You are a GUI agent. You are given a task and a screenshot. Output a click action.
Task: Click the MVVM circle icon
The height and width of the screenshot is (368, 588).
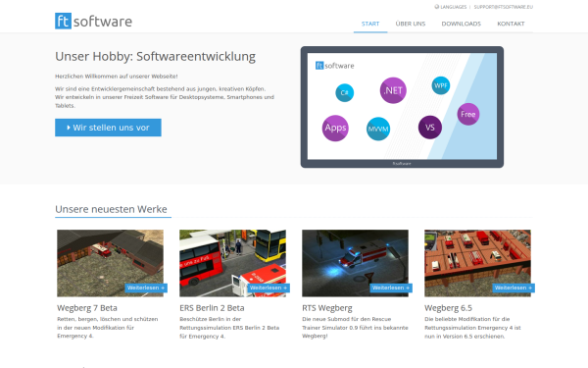coord(378,130)
